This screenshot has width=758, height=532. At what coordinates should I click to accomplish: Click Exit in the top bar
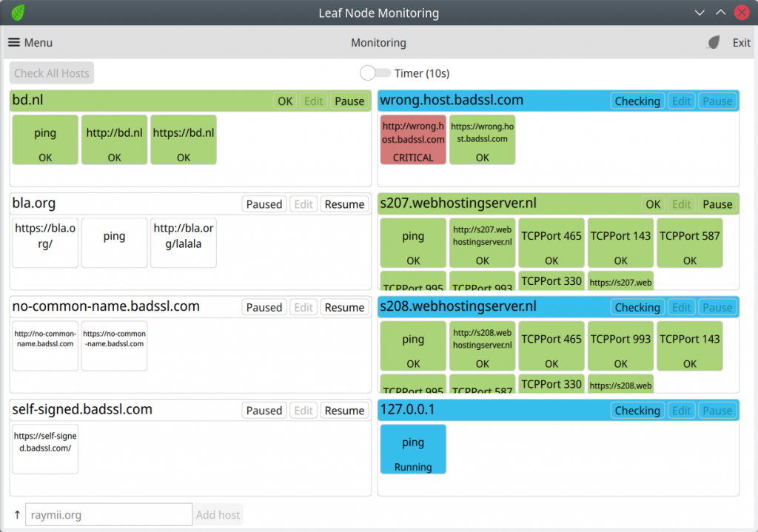[741, 42]
